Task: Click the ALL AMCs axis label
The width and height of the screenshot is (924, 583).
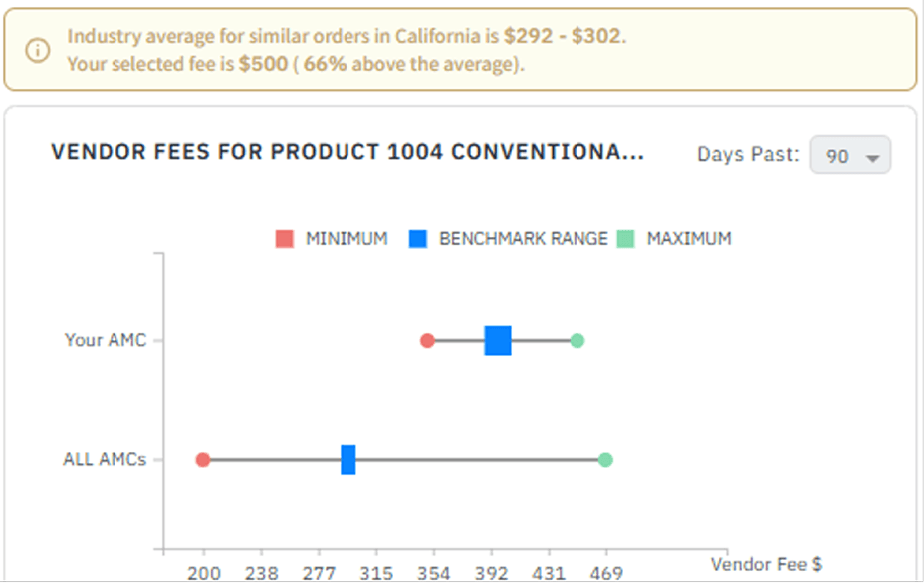Action: click(x=105, y=460)
